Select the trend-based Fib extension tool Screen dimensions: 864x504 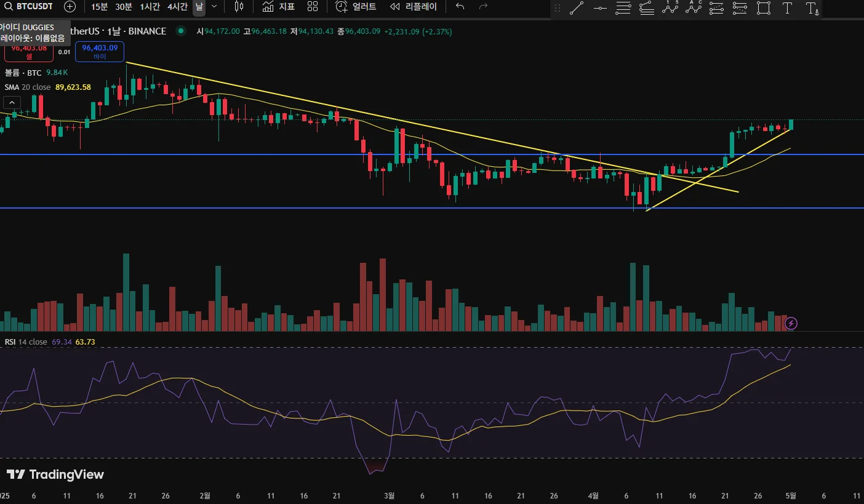tap(740, 9)
